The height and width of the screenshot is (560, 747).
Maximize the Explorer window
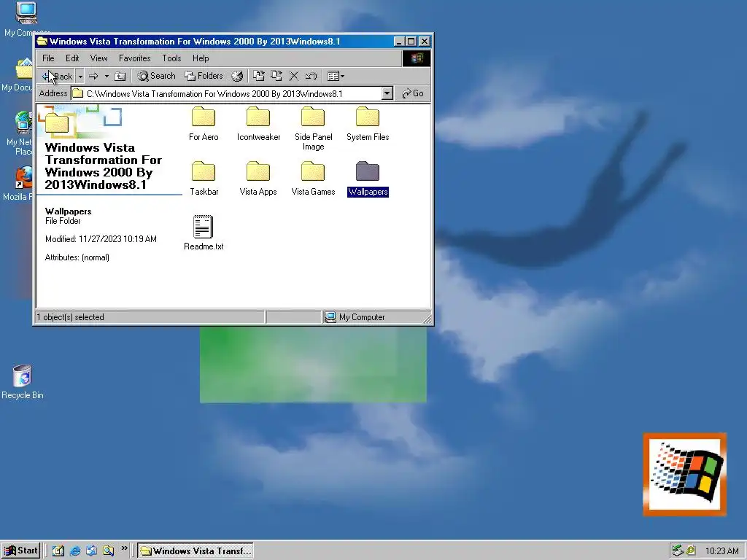click(411, 42)
